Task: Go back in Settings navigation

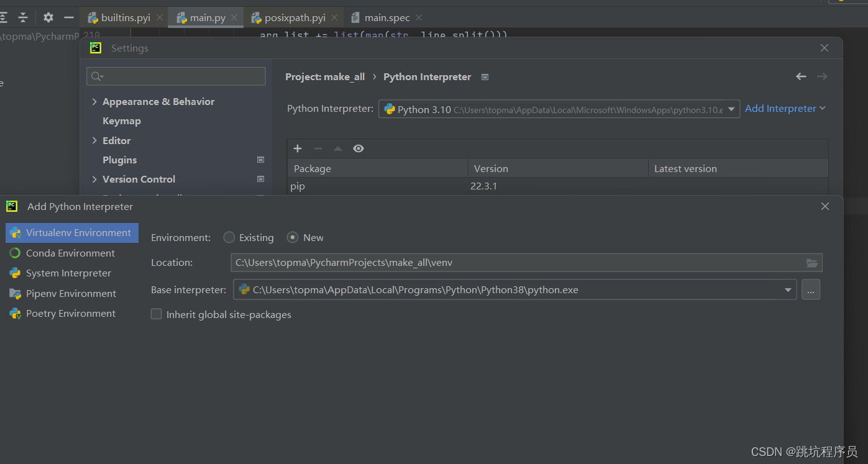Action: coord(801,76)
